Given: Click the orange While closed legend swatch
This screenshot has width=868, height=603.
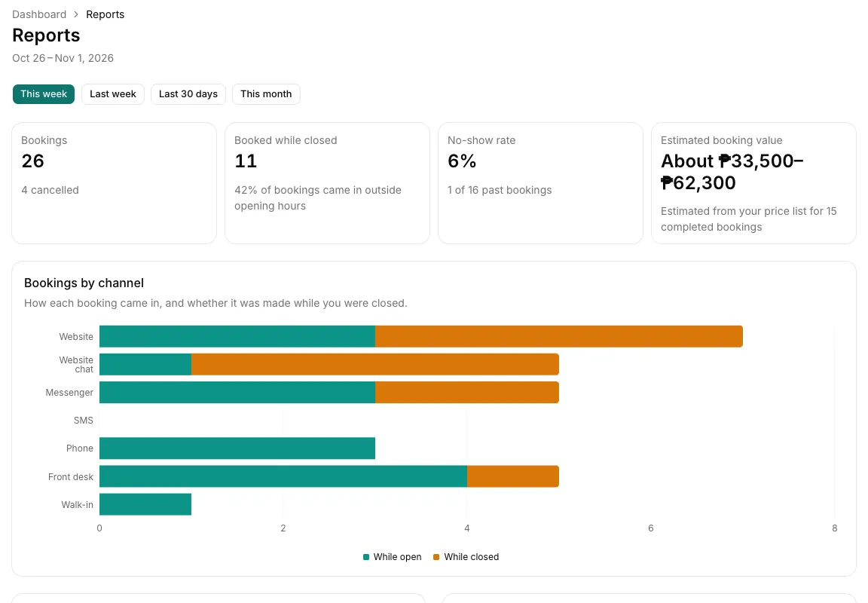Looking at the screenshot, I should click(x=436, y=557).
